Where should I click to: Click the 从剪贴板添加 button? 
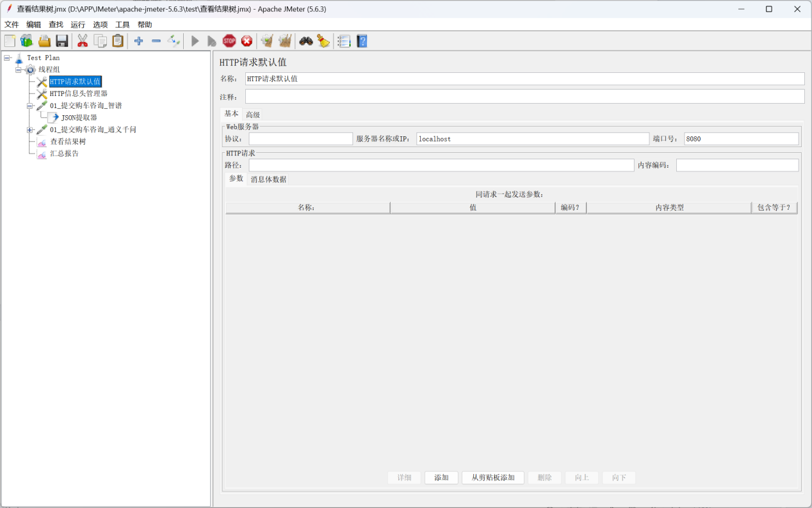pos(493,477)
